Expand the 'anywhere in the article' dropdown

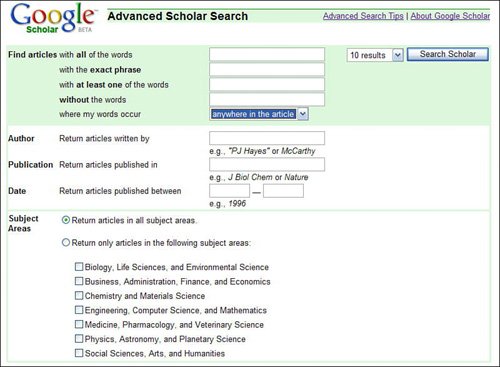[303, 114]
